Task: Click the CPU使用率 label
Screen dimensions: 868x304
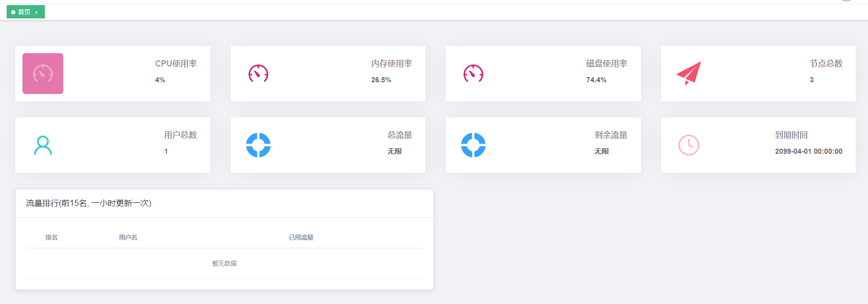Action: [176, 63]
